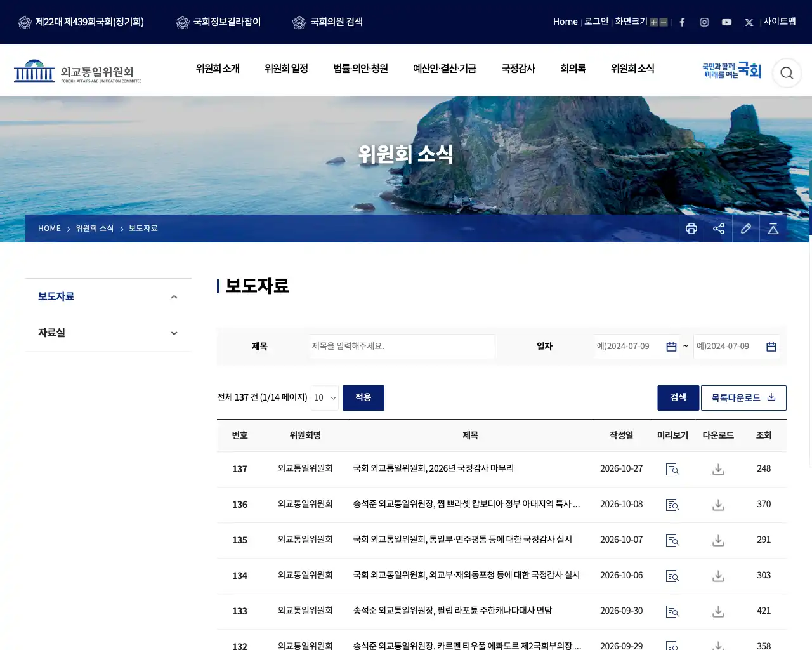812x650 pixels.
Task: Download press release number 134
Action: click(x=718, y=576)
